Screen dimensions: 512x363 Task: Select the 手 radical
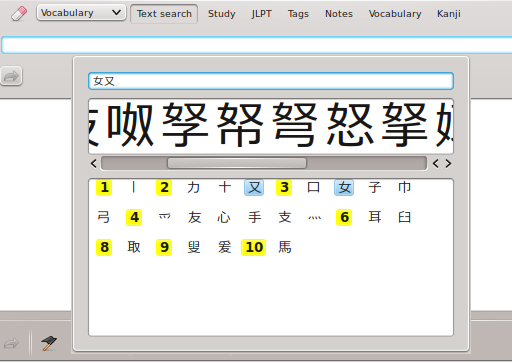tap(254, 217)
